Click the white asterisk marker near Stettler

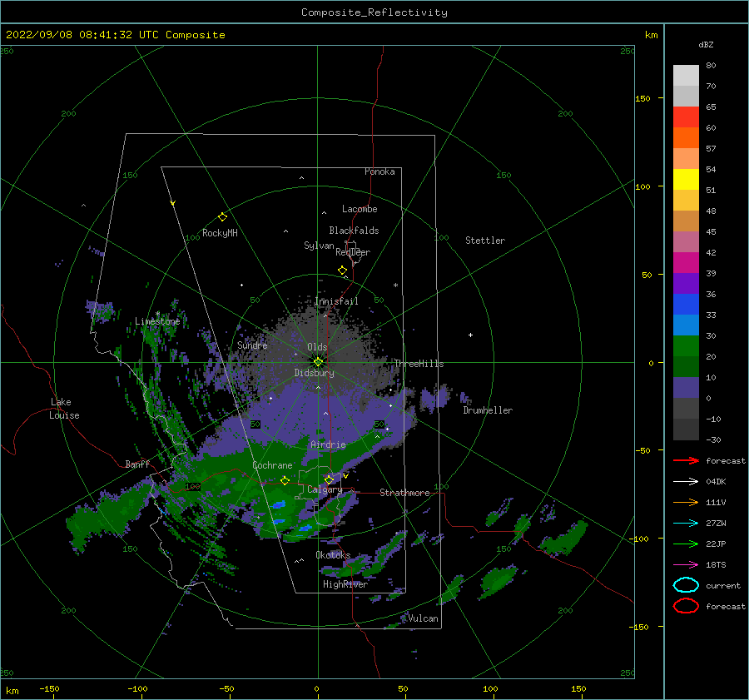395,285
